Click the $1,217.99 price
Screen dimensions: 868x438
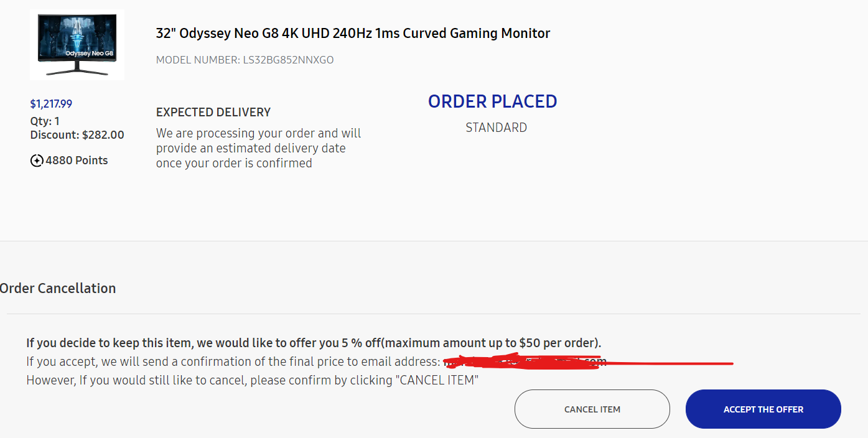(x=51, y=104)
